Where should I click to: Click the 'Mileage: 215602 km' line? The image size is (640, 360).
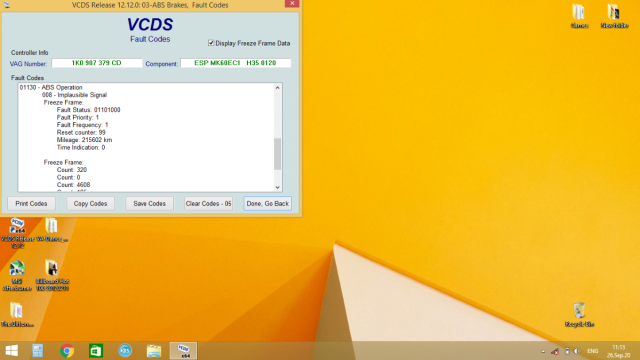84,140
